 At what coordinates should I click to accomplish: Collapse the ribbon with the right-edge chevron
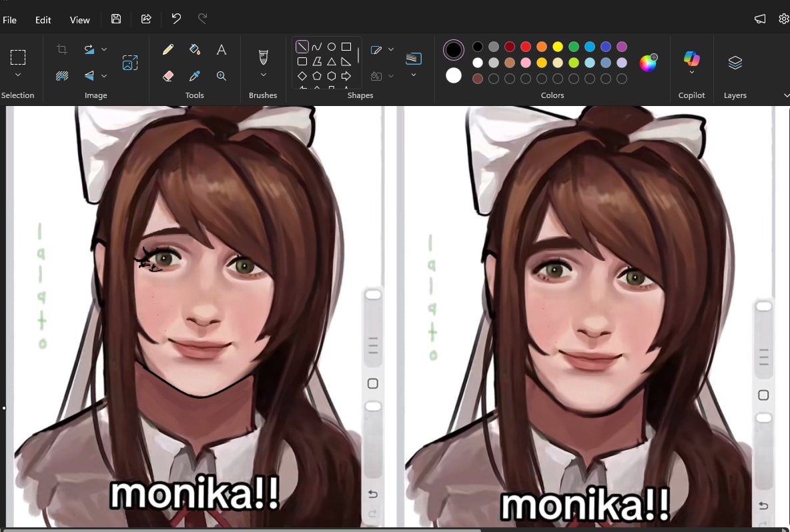point(786,95)
